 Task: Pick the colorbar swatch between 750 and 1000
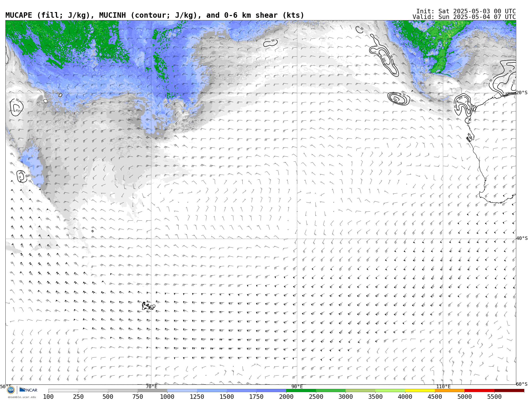(152, 390)
